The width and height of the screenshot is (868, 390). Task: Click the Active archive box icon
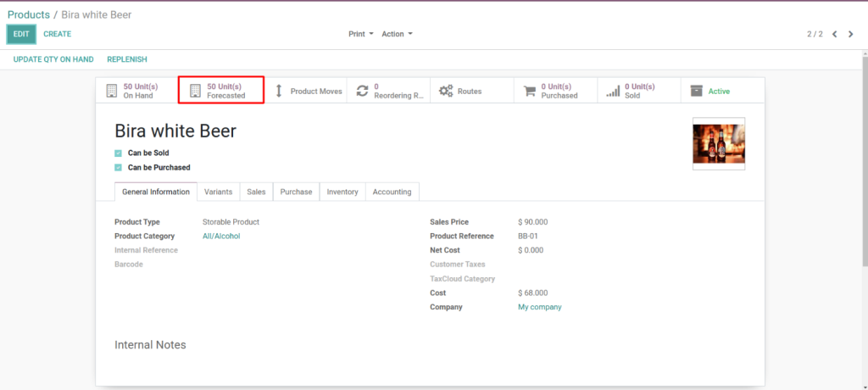[697, 91]
